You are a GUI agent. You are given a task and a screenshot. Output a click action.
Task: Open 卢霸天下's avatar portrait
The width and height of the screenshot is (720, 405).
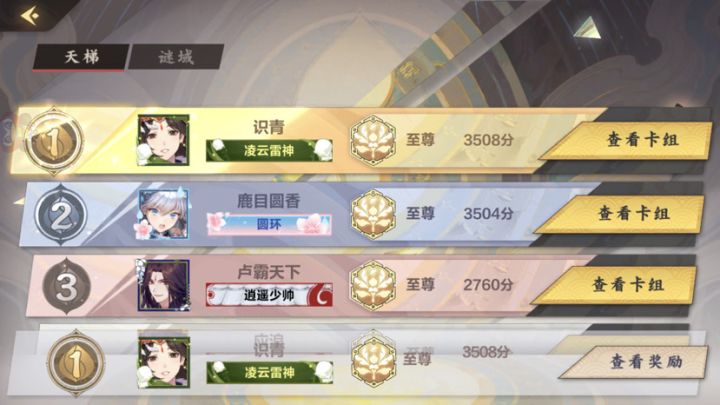[x=163, y=285]
